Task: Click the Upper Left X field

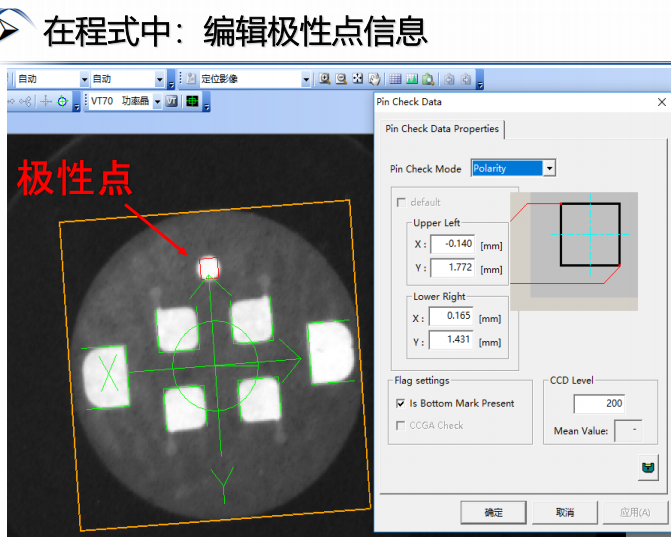Action: pyautogui.click(x=452, y=244)
